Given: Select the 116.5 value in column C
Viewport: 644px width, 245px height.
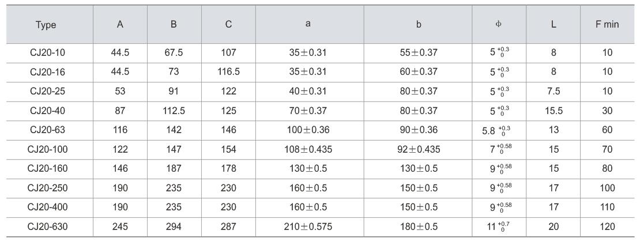Looking at the screenshot, I should [x=229, y=72].
